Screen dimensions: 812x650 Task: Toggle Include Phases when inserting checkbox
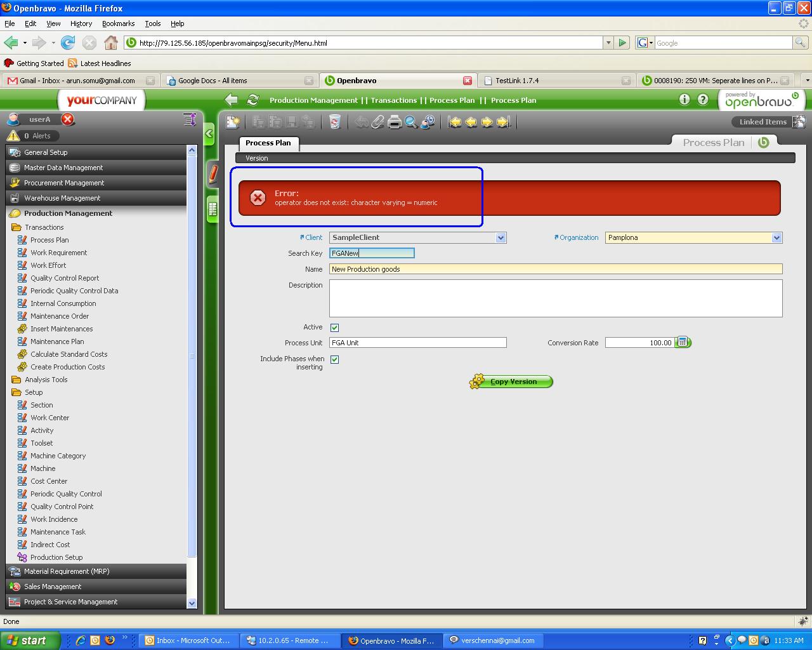(x=334, y=359)
